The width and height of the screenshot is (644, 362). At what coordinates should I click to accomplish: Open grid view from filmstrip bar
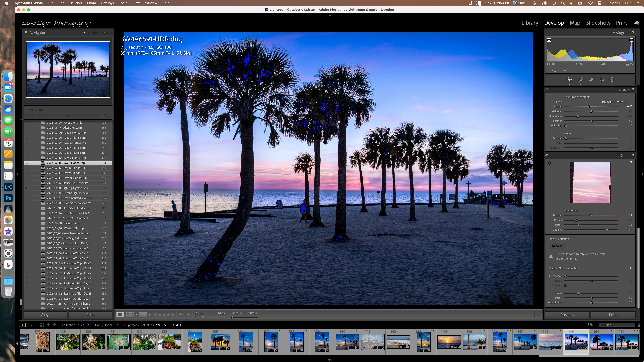(42, 325)
